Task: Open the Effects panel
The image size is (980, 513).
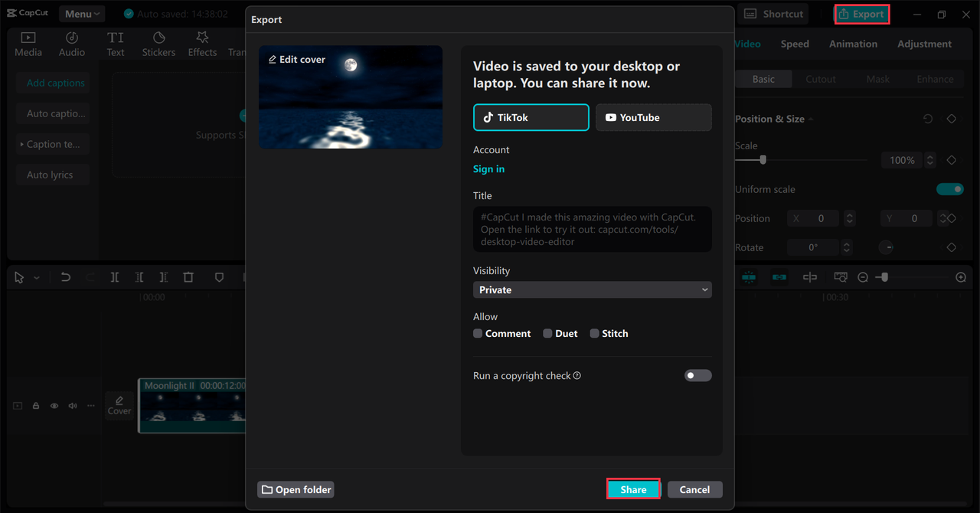Action: coord(202,44)
